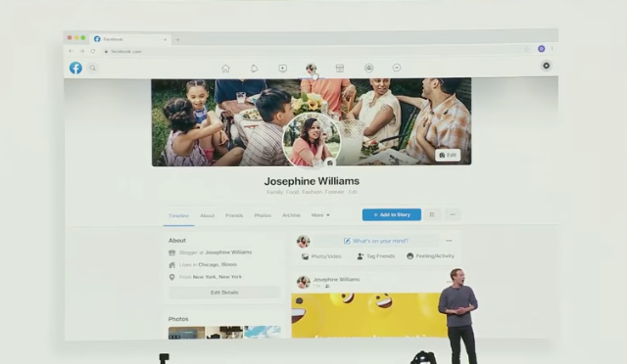Open the Groups icon in top navigation
This screenshot has height=364, width=627.
[x=368, y=68]
